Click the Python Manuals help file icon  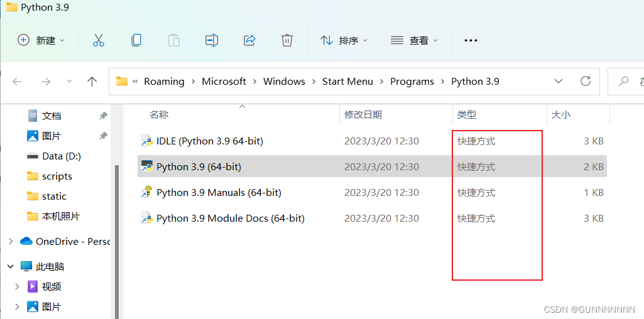coord(146,192)
